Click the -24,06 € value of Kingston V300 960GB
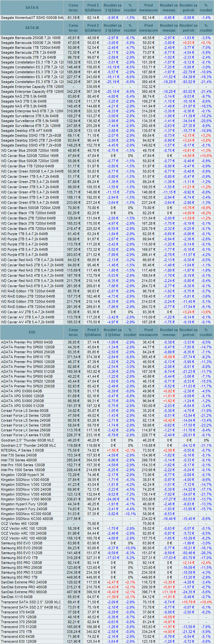Screen dimensions: 214x644 point(112,499)
